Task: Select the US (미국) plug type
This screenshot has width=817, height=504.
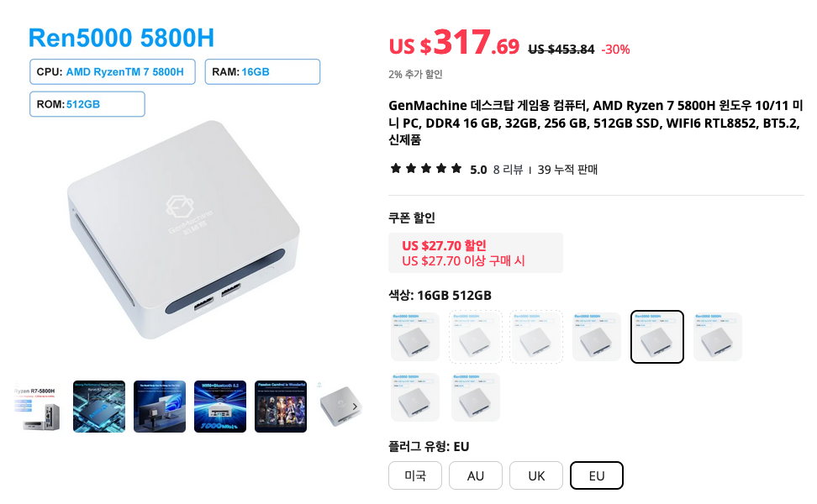Action: click(x=415, y=475)
